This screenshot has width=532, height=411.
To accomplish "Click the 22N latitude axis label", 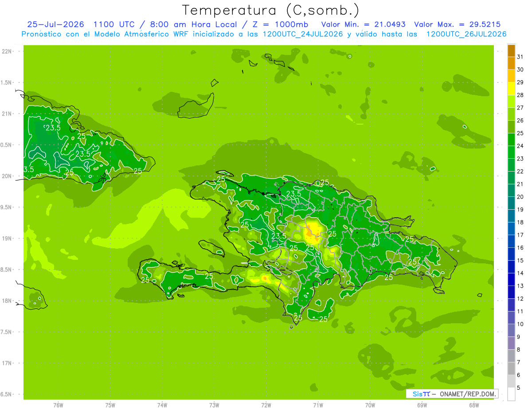I will [7, 51].
